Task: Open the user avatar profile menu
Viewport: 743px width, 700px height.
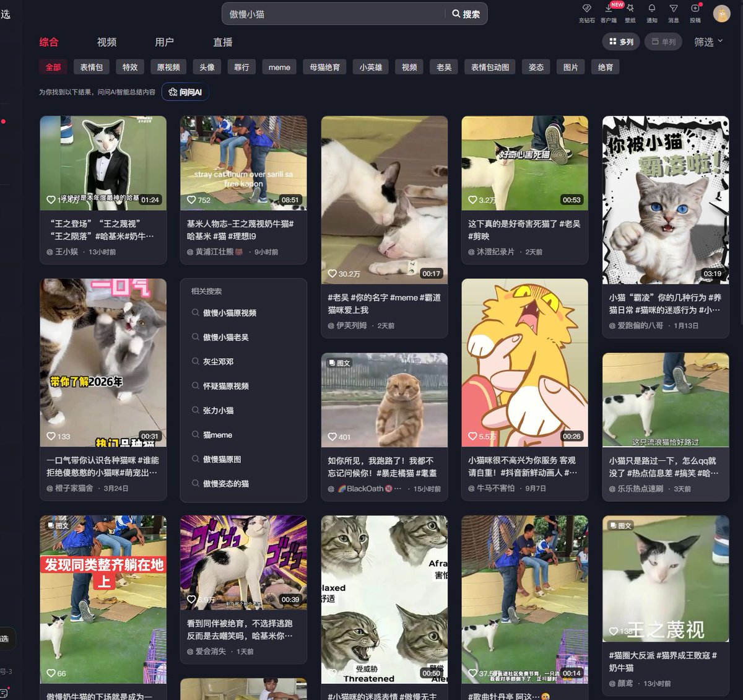Action: pyautogui.click(x=721, y=13)
